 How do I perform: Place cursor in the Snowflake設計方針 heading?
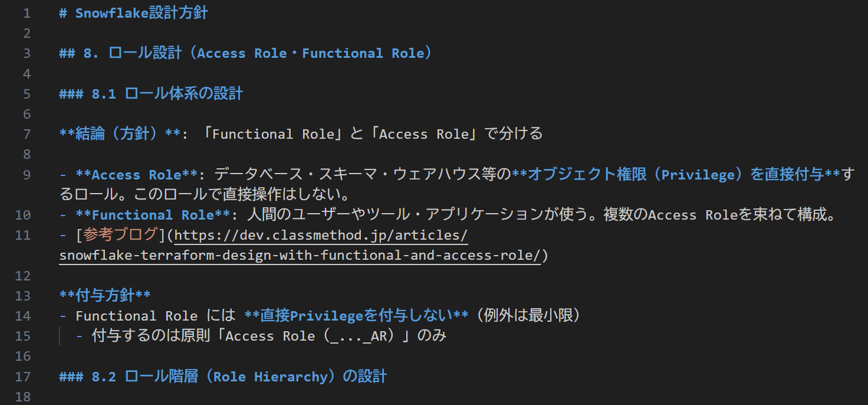pyautogui.click(x=142, y=13)
